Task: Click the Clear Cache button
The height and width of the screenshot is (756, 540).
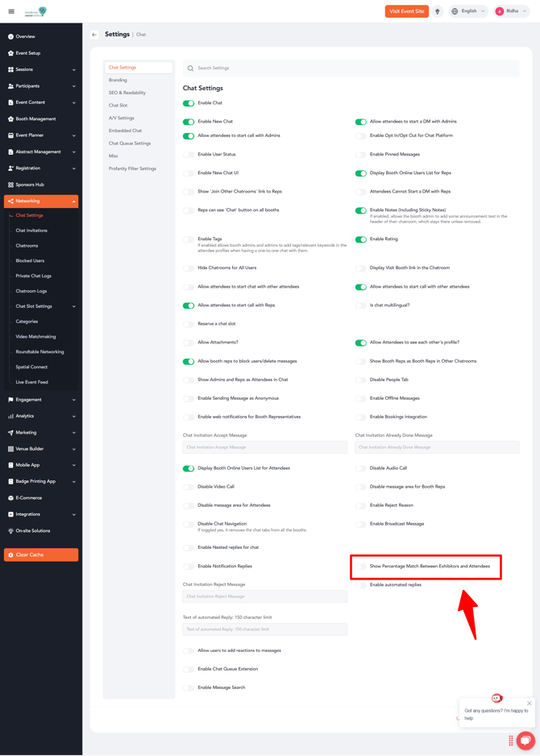Action: coord(41,555)
